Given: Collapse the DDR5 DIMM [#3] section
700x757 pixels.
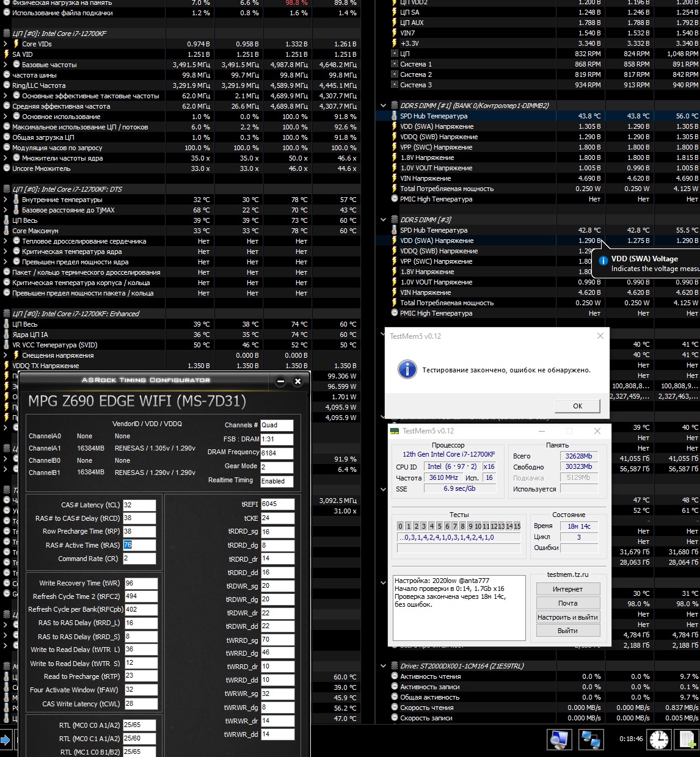Looking at the screenshot, I should [383, 220].
